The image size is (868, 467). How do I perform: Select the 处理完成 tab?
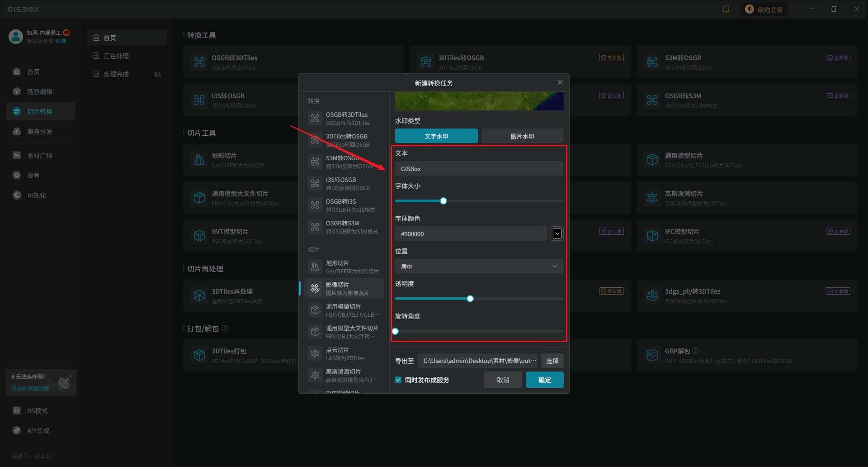click(127, 74)
